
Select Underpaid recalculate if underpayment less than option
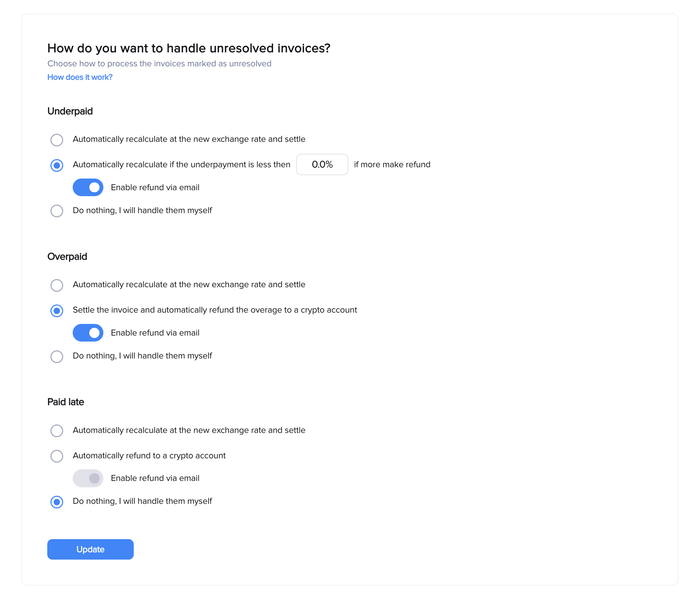(57, 165)
